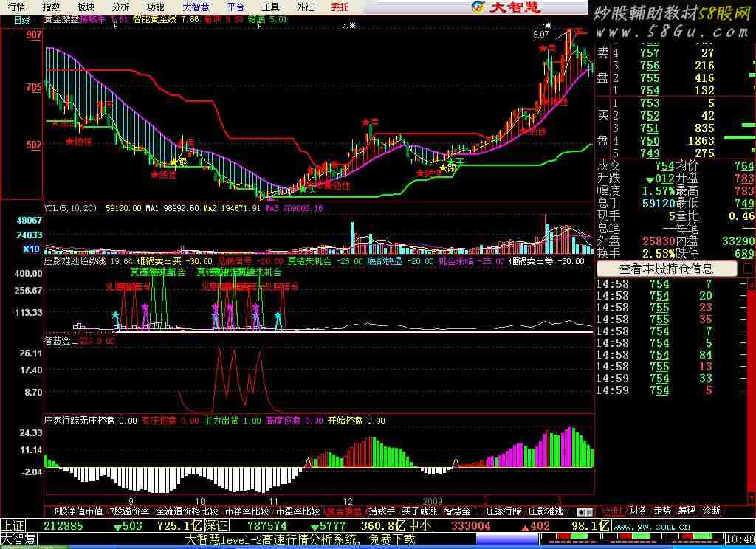Screen dimensions: 756x549
Task: Open the 财务 side panel tab
Action: (x=638, y=511)
